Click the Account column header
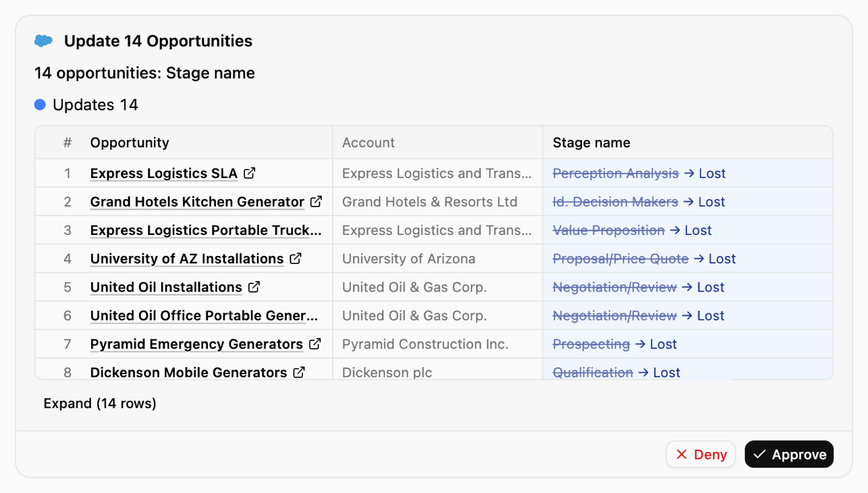 click(368, 143)
